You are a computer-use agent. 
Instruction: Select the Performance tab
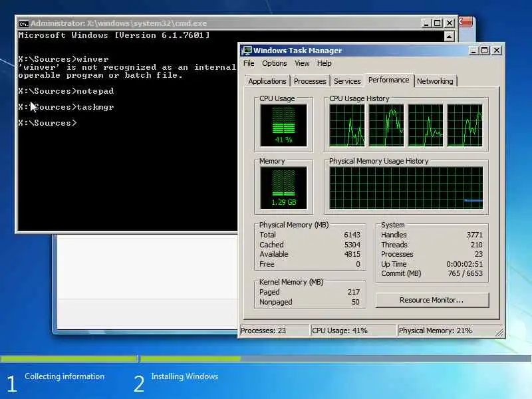(389, 80)
